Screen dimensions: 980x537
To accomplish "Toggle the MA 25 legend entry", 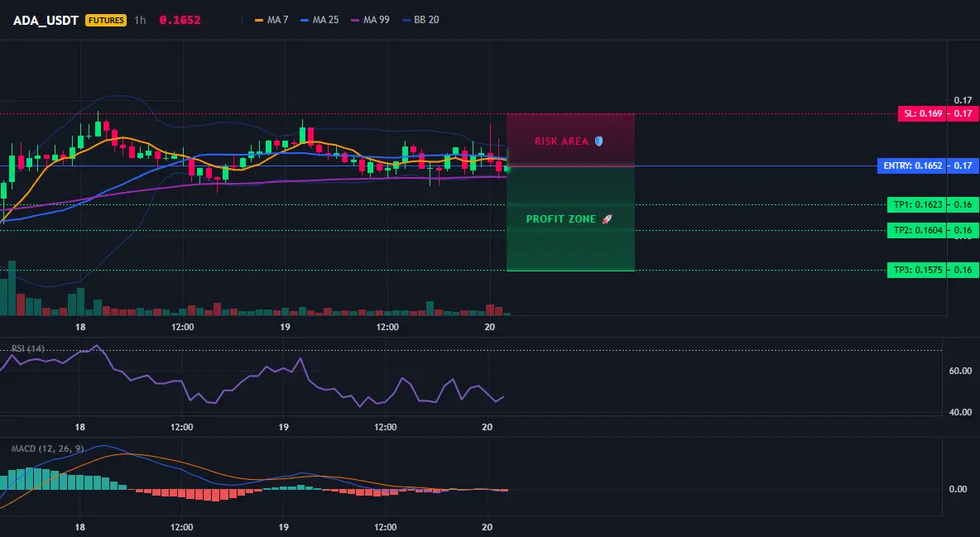I will coord(319,20).
